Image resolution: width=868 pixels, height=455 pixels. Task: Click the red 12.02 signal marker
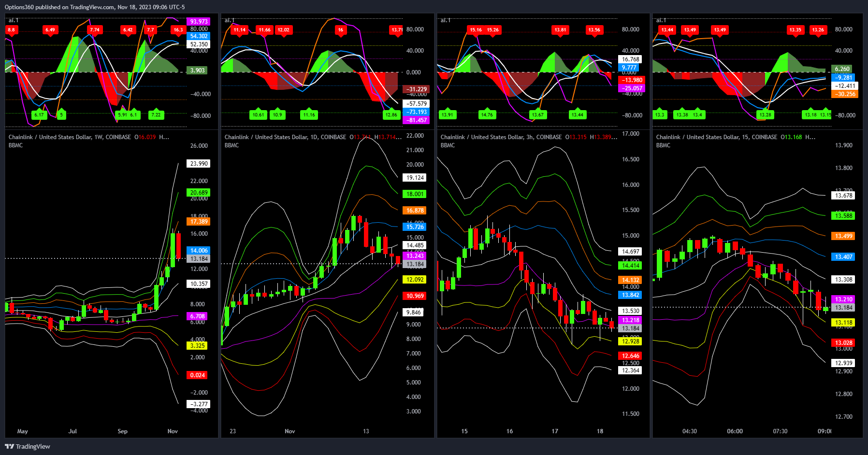click(x=284, y=30)
